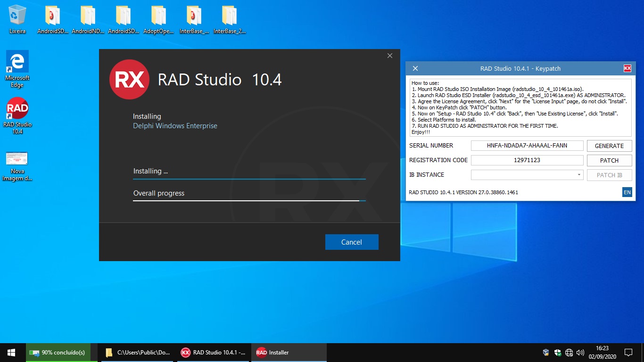Focus the REGISTRATION CODE field
This screenshot has height=362, width=644.
[527, 160]
